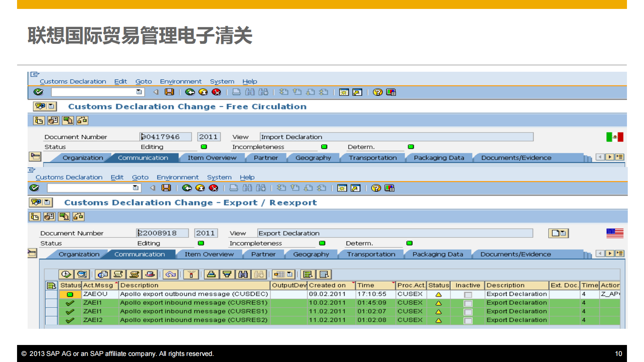Click the magnifier Details icon in message toolbar
This screenshot has height=362, width=644.
point(82,274)
